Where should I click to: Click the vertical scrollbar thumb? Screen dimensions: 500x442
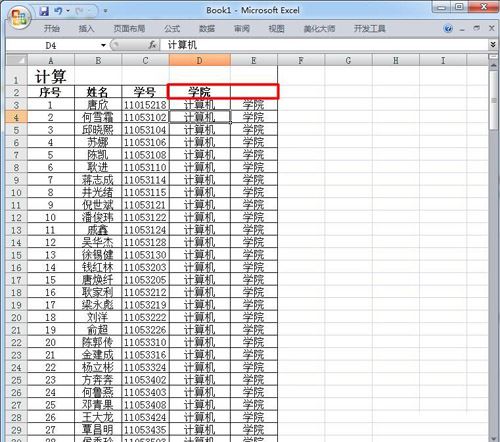[494, 100]
